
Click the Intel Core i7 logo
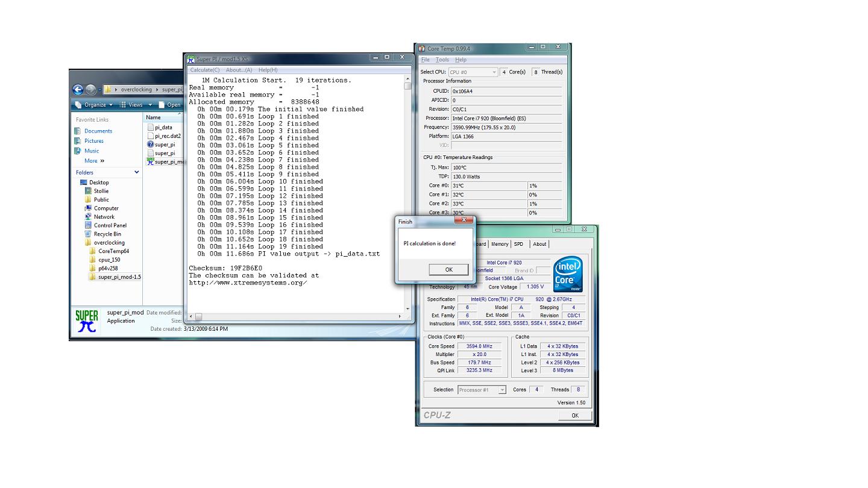point(568,275)
